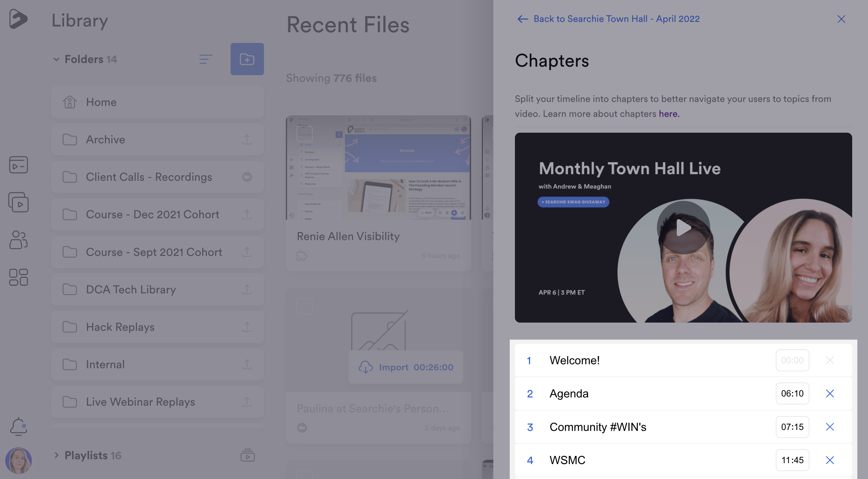Viewport: 868px width, 479px height.
Task: Remove the WSMC chapter
Action: point(830,460)
